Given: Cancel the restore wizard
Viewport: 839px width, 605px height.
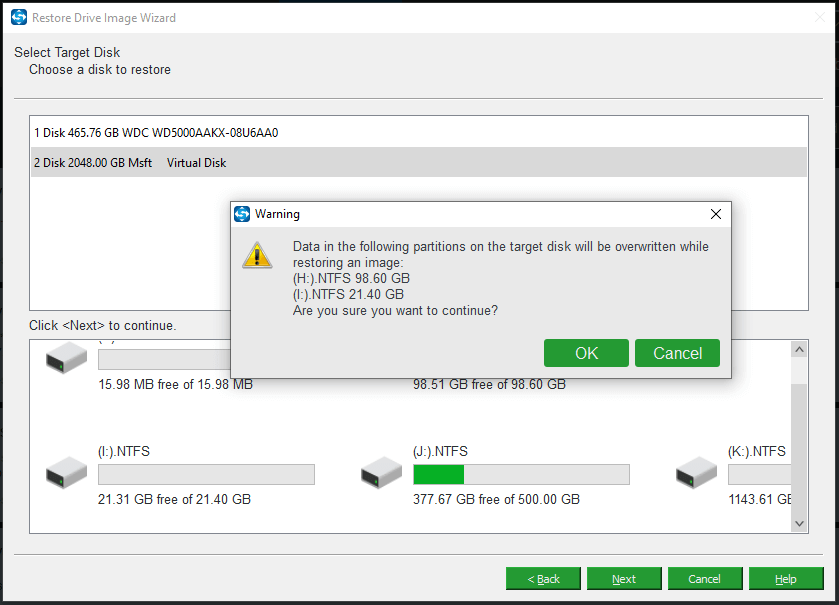Looking at the screenshot, I should coord(705,579).
